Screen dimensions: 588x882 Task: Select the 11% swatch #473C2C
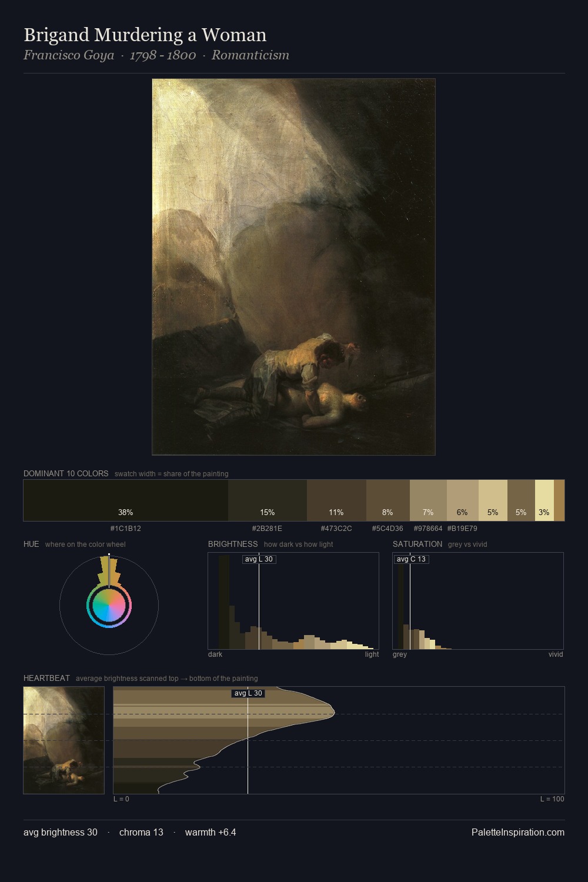click(x=336, y=500)
